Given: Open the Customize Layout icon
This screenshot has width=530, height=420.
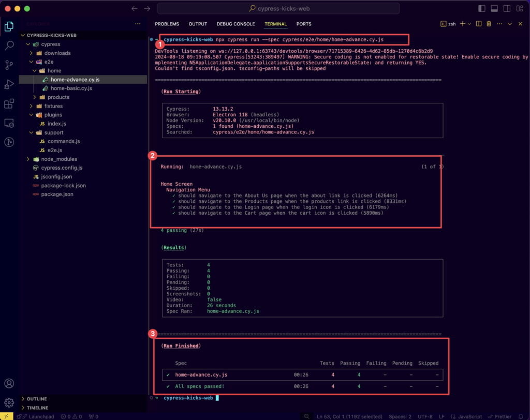Looking at the screenshot, I should (520, 8).
